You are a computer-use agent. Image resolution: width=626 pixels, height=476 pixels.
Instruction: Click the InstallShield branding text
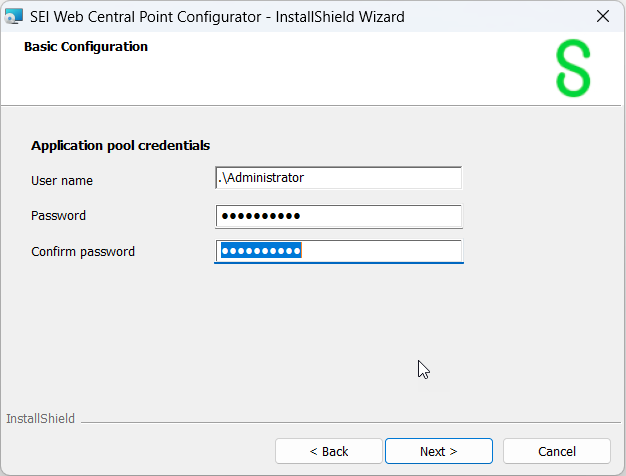tap(41, 419)
